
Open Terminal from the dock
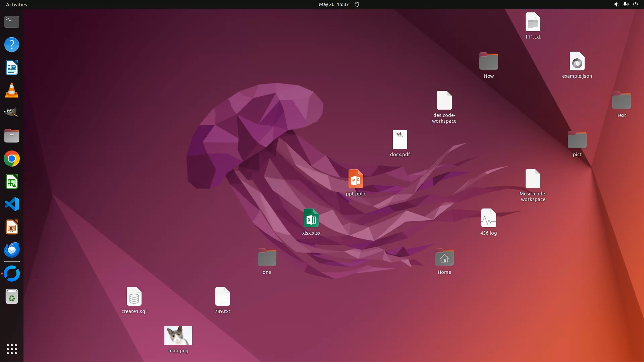pos(12,22)
